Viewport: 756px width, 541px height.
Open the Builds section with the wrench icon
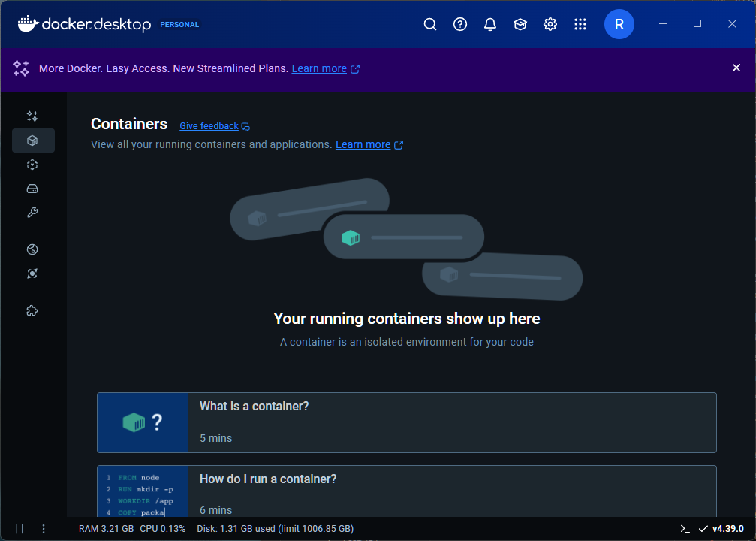coord(32,213)
